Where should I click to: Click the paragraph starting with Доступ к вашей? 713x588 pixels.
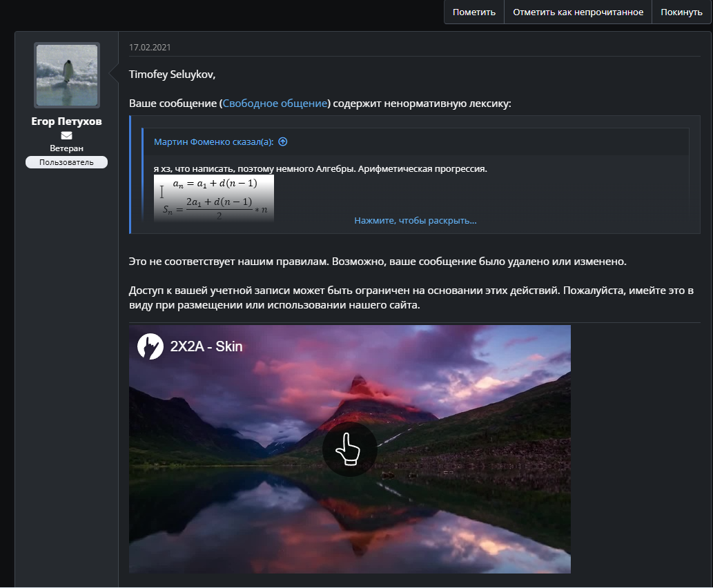click(411, 297)
